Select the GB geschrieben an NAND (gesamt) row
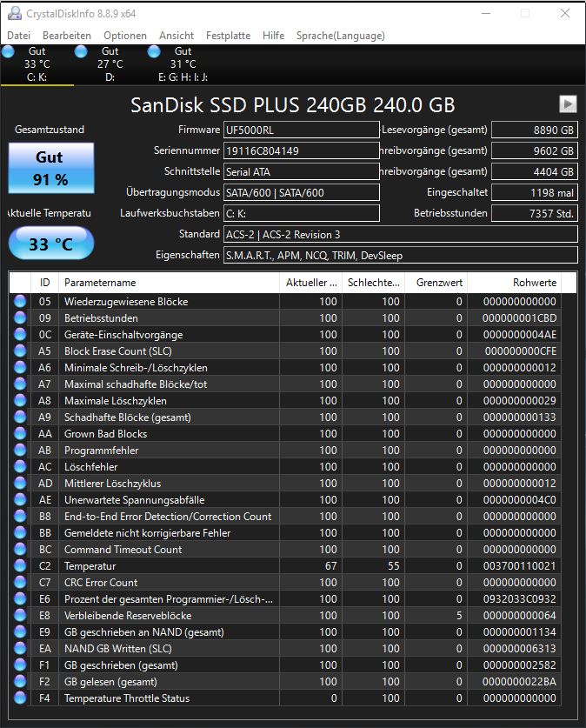The height and width of the screenshot is (728, 586). (x=285, y=632)
